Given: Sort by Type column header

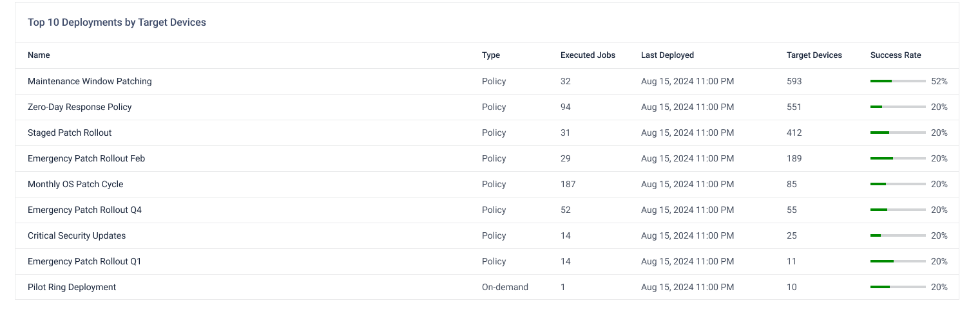Looking at the screenshot, I should click(x=491, y=55).
